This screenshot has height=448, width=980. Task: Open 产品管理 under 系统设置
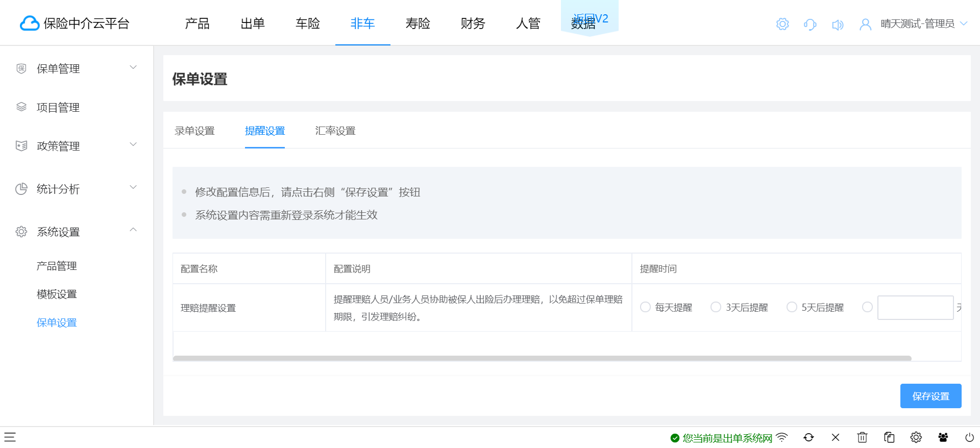click(57, 266)
